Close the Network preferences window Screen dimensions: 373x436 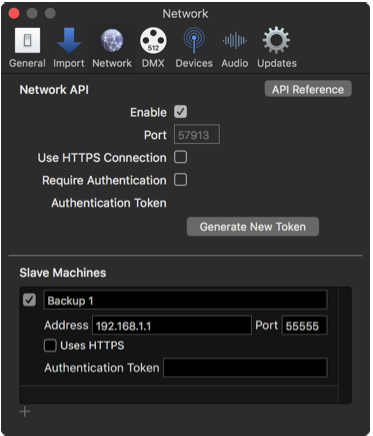click(x=14, y=13)
